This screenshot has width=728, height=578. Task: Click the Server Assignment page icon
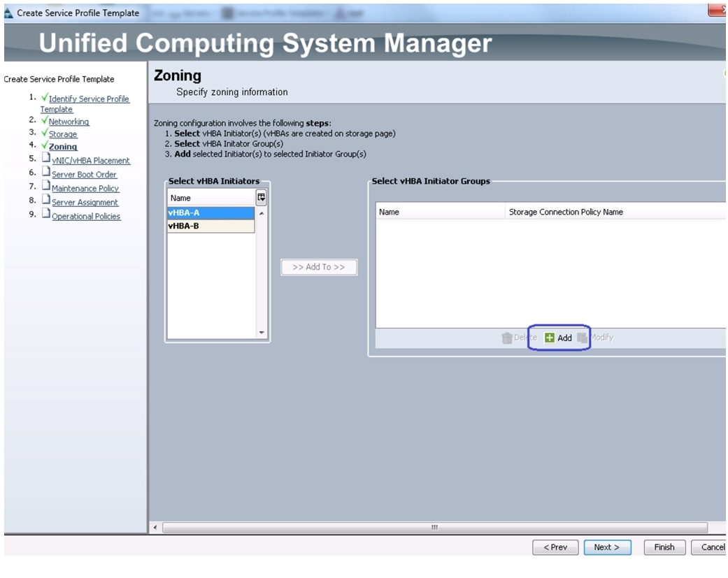click(46, 200)
